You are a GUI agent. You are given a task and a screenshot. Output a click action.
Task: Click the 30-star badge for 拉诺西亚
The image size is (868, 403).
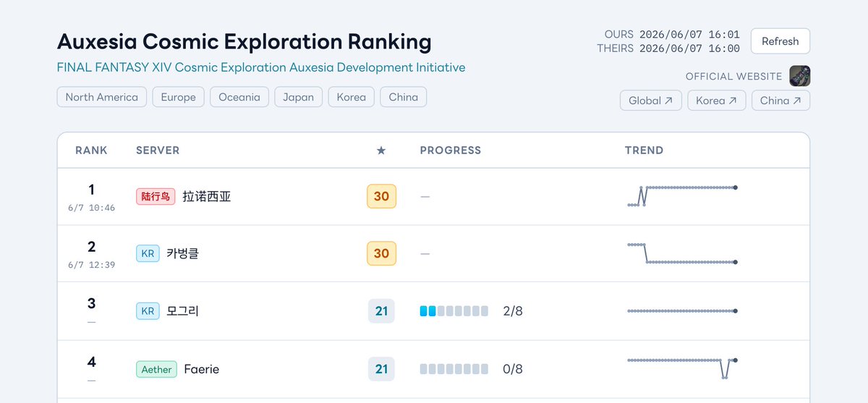pos(381,196)
